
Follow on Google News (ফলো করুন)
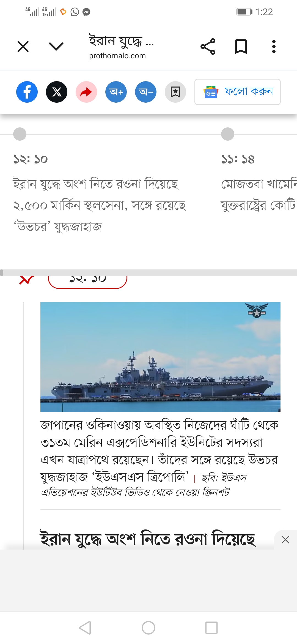(x=238, y=92)
